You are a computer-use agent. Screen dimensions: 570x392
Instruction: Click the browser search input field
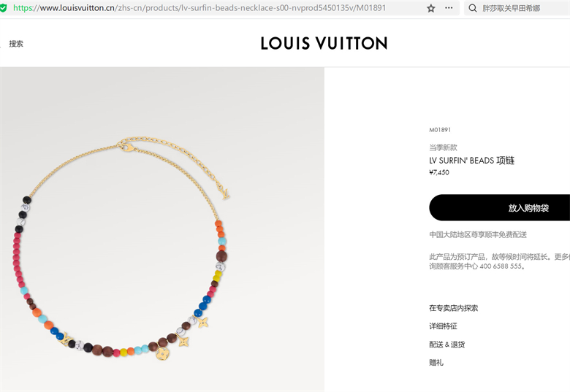(x=517, y=8)
